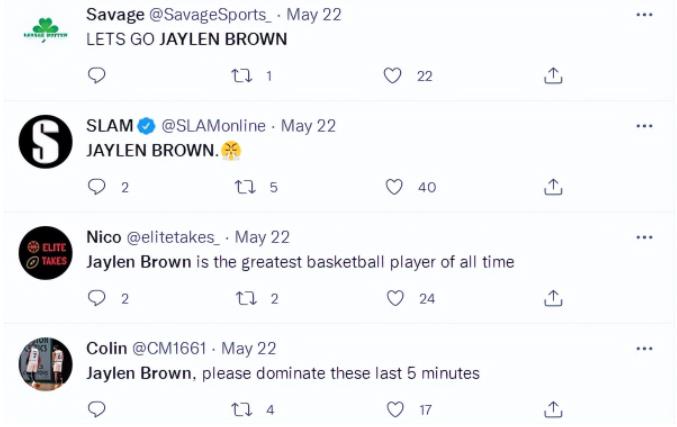Viewport: 677px width, 427px height.
Task: Reply to Savage's LETS GO JAYLEN BROWN tweet
Action: (x=97, y=76)
